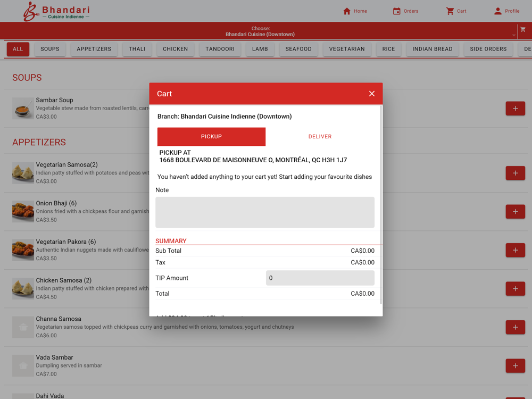Select the CHICKEN category tab
The height and width of the screenshot is (399, 532).
point(175,49)
